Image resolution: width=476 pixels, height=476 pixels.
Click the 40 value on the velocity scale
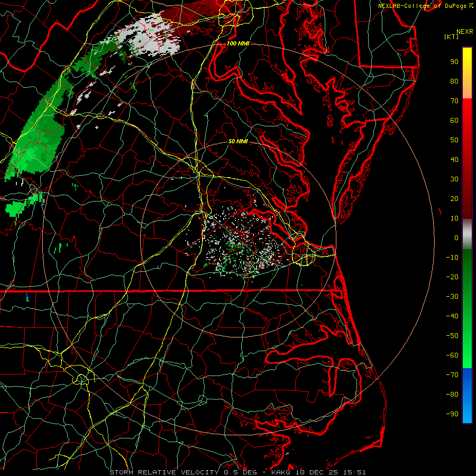(x=454, y=160)
